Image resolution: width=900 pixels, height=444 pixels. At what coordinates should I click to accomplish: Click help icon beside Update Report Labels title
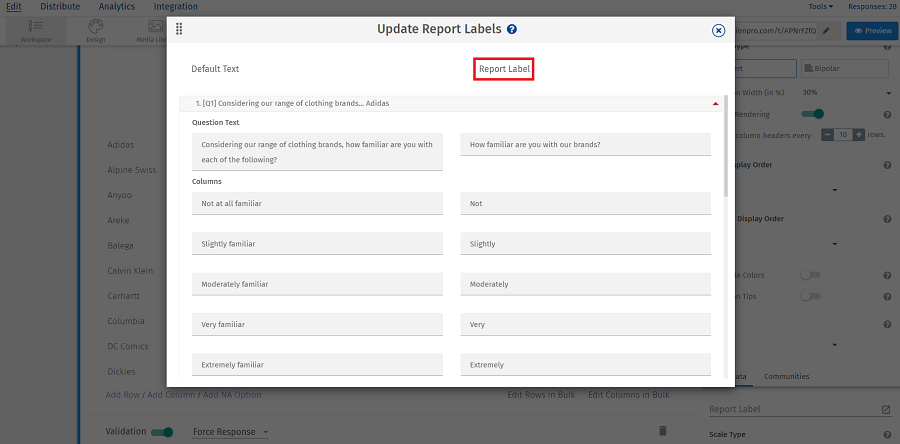(x=512, y=30)
